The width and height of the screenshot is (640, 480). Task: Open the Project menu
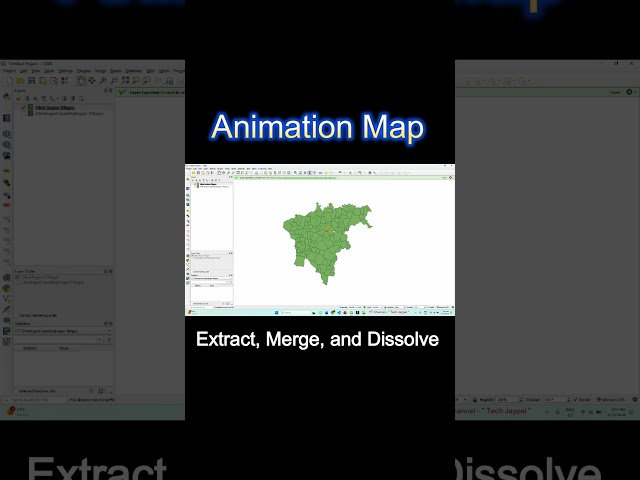tap(9, 71)
